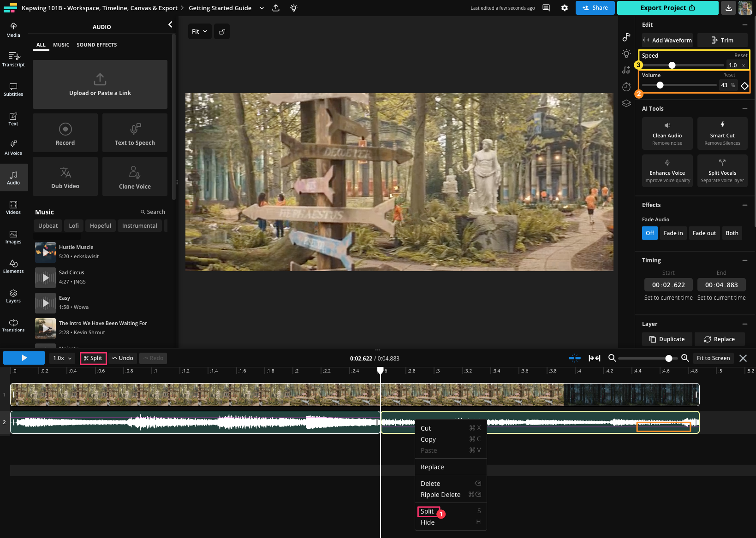The width and height of the screenshot is (756, 538).
Task: Select the timer Timing icon in right rail
Action: click(x=626, y=87)
